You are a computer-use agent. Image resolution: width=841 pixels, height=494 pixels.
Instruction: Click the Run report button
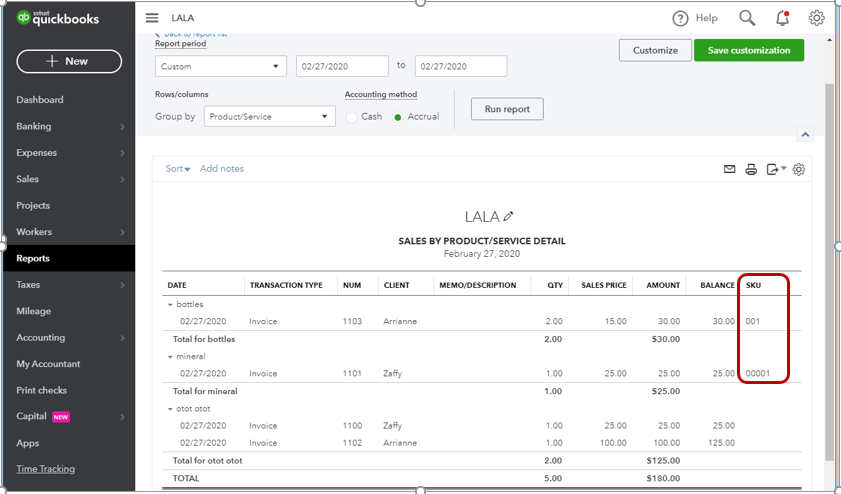[507, 109]
